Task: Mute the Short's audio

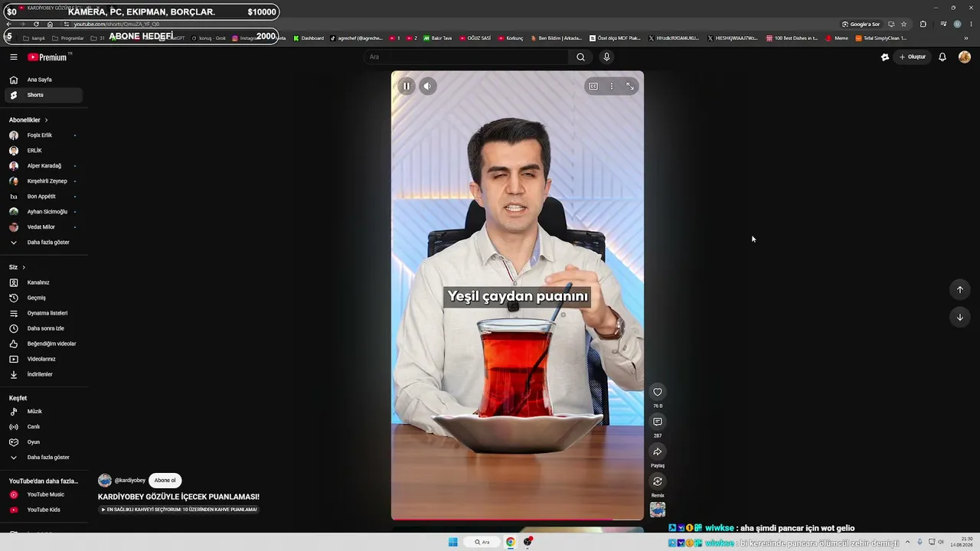Action: [x=427, y=86]
